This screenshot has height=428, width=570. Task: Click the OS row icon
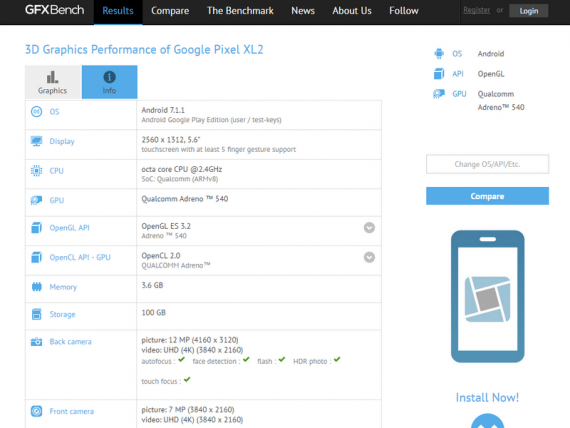tap(36, 112)
